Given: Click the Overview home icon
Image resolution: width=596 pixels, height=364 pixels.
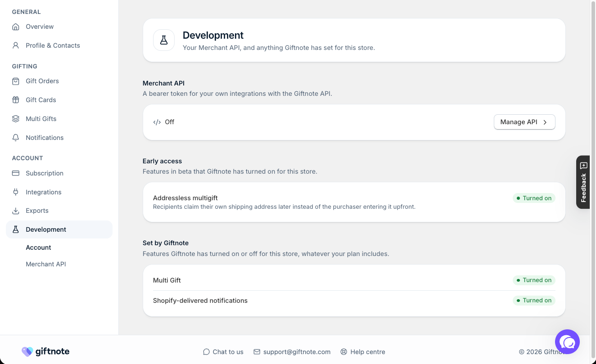Looking at the screenshot, I should tap(16, 27).
